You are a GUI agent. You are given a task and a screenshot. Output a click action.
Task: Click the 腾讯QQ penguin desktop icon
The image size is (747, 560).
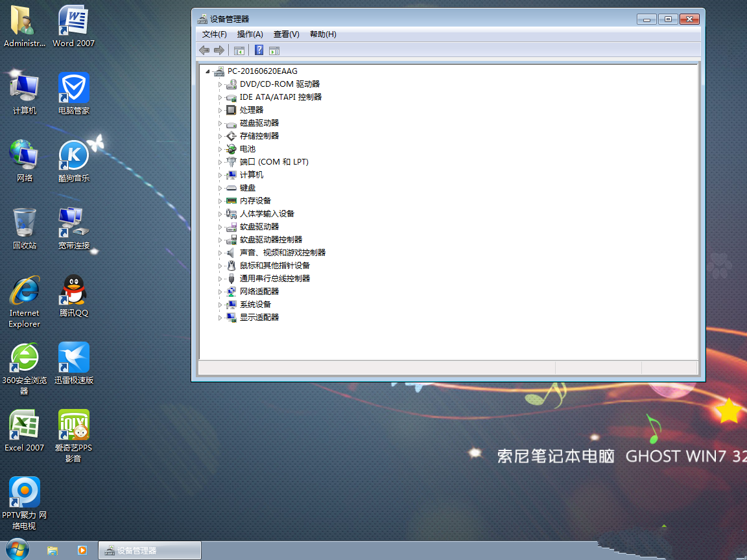[x=74, y=296]
